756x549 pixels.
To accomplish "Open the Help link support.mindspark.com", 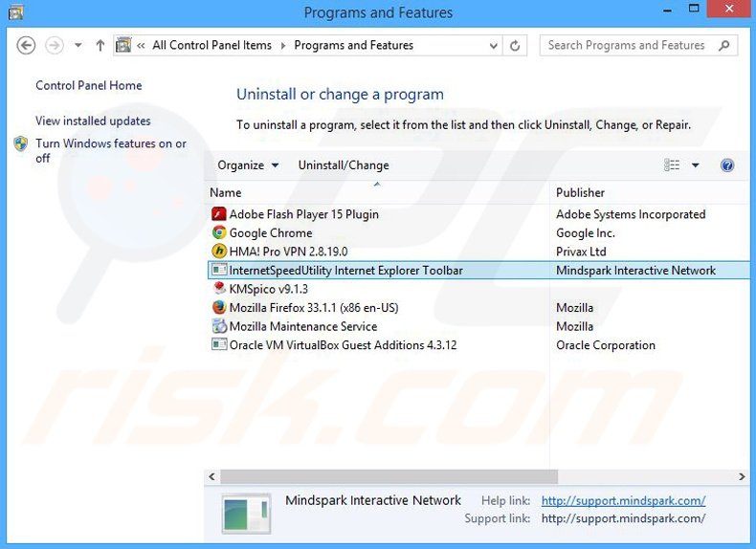I will [623, 501].
